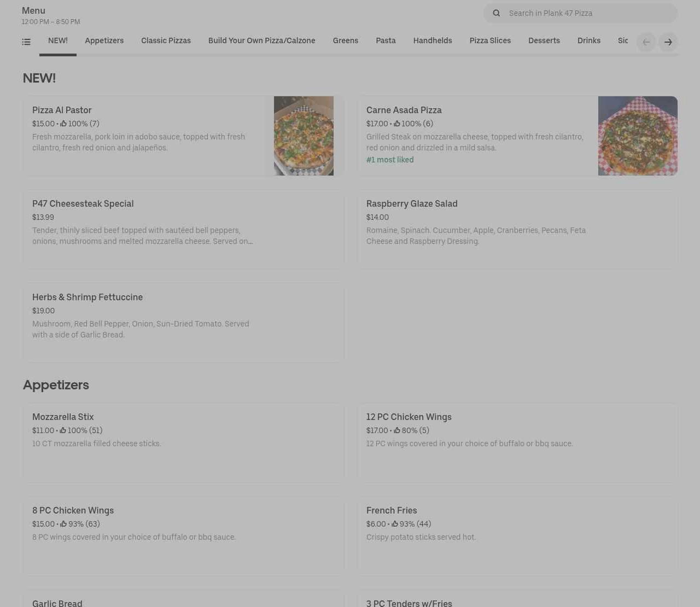Click the '12:00 PM – 8:50 PM' hours text
Screen dimensions: 700x607
pyautogui.click(x=51, y=22)
